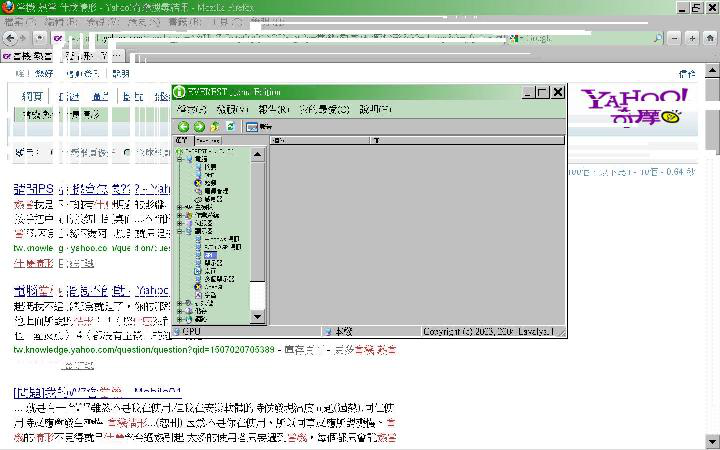Open the 我的最愛 Favorites menu in EVEREST
Viewport: 720px width, 450px height.
(325, 109)
